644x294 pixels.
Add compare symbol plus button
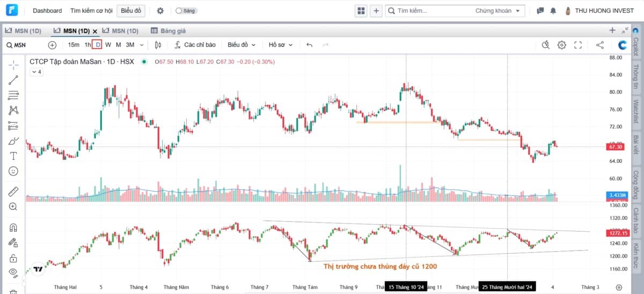point(52,45)
